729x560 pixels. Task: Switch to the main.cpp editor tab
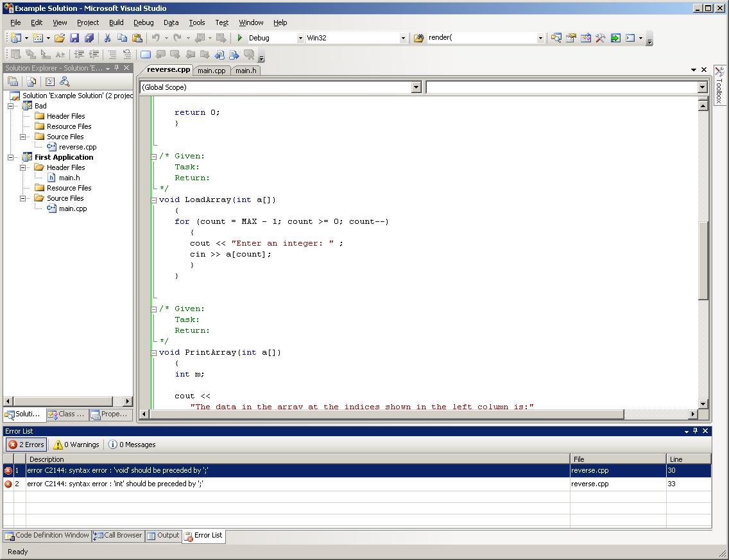[212, 71]
